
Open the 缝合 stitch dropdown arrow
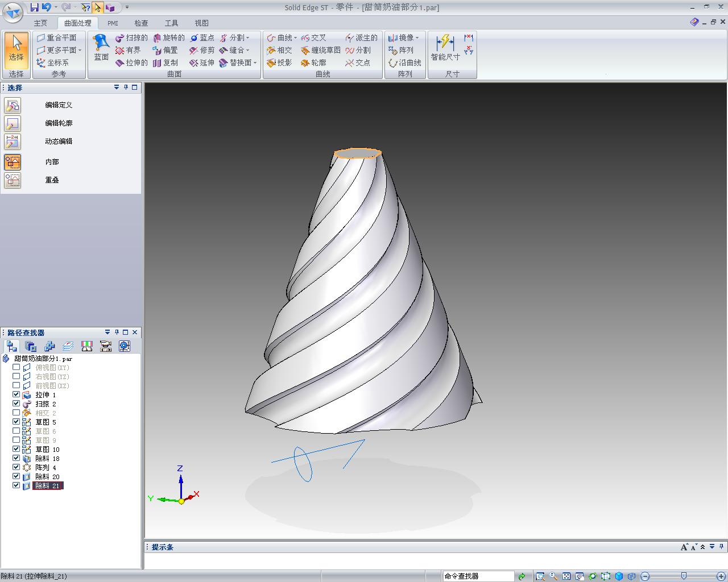(247, 50)
